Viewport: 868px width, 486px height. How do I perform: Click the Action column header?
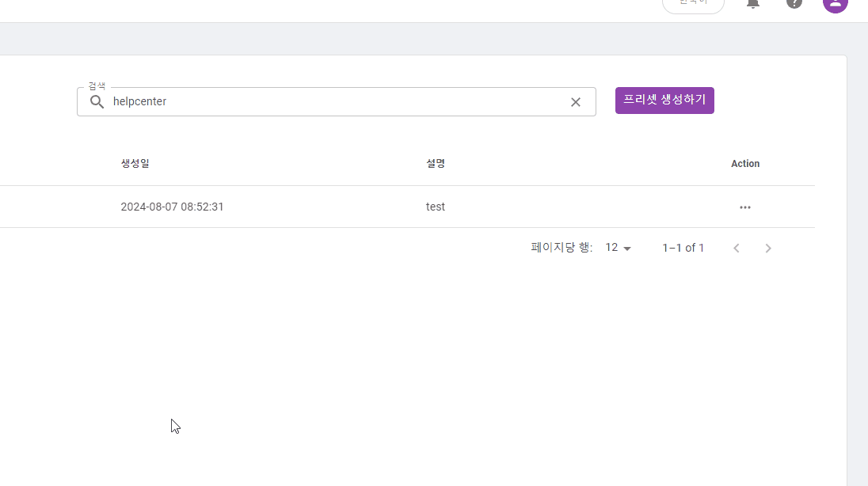coord(745,164)
